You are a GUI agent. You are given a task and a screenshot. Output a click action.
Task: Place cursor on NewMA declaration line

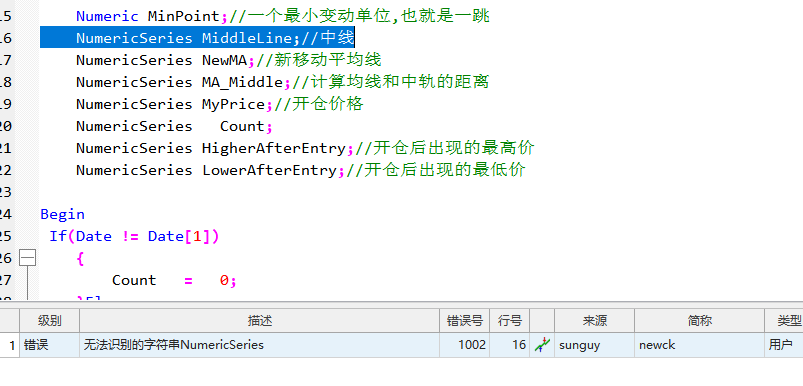click(x=228, y=60)
